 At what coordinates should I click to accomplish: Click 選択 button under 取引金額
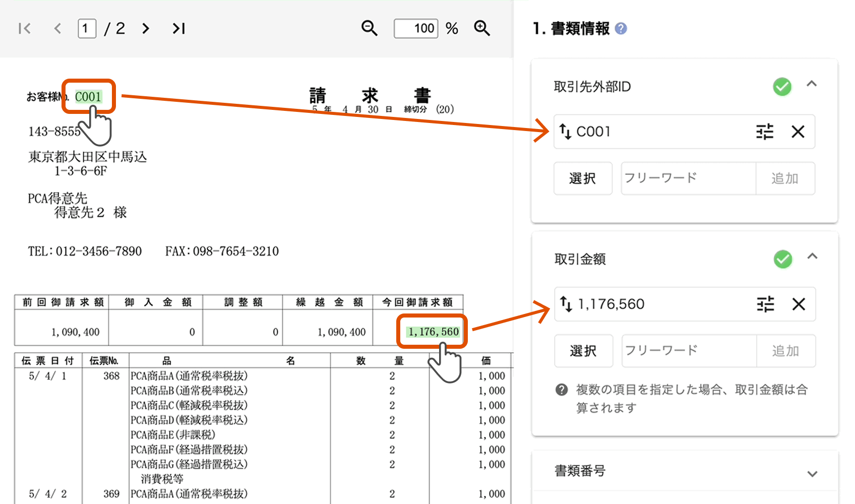(583, 351)
